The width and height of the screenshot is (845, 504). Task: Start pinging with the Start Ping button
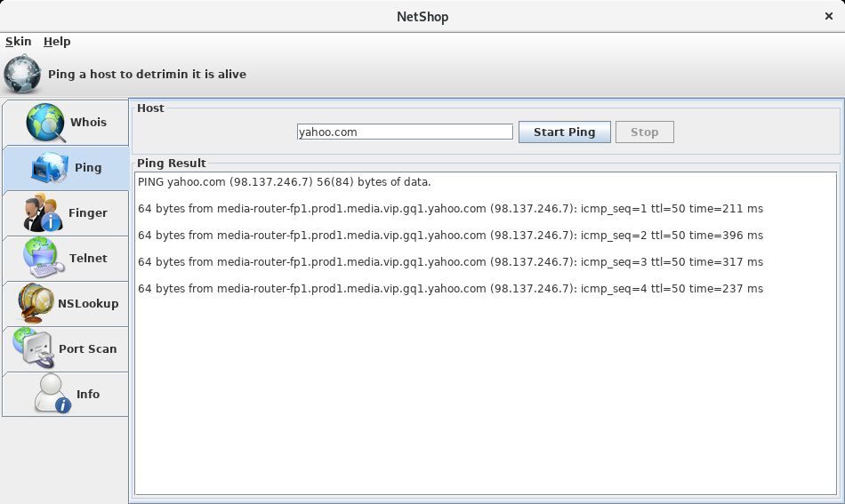pyautogui.click(x=564, y=132)
